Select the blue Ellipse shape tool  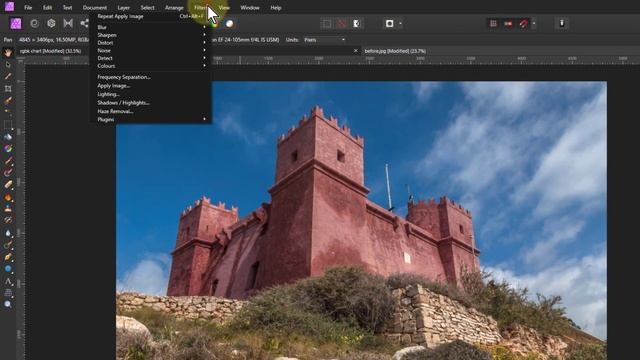pos(8,269)
